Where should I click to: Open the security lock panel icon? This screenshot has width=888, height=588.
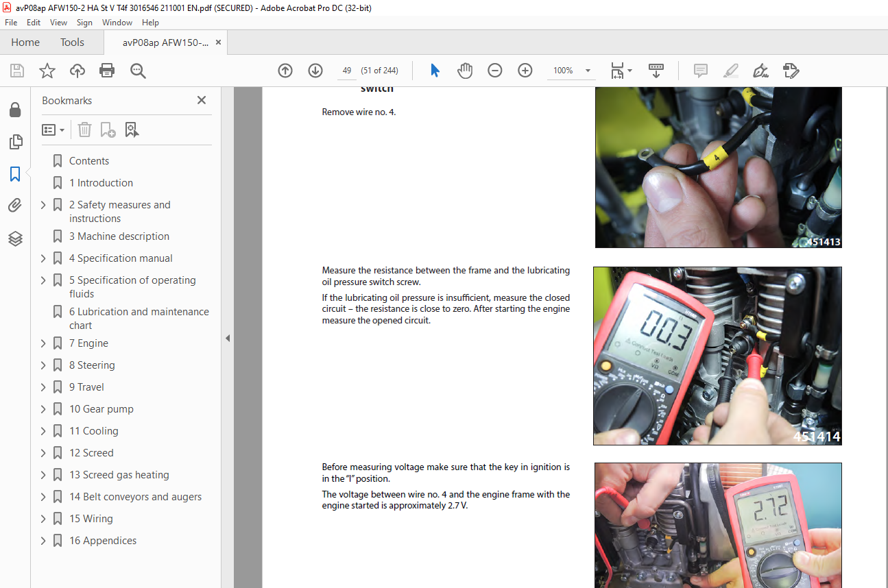[15, 110]
